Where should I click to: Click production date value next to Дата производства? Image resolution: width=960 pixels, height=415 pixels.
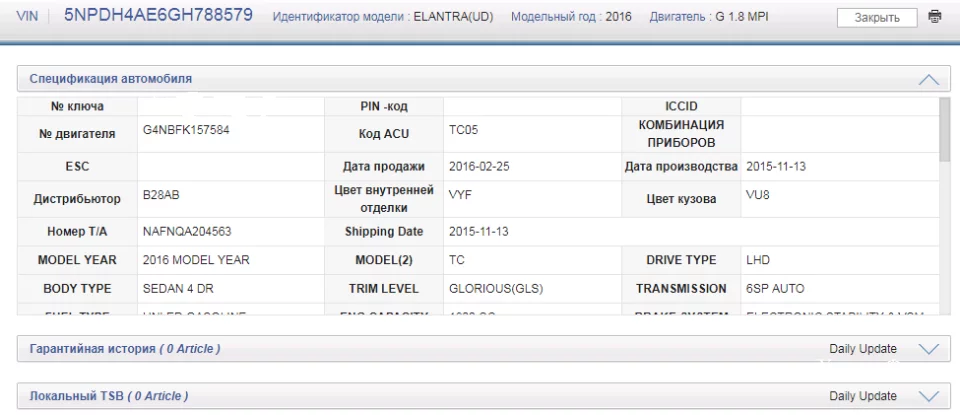point(776,166)
